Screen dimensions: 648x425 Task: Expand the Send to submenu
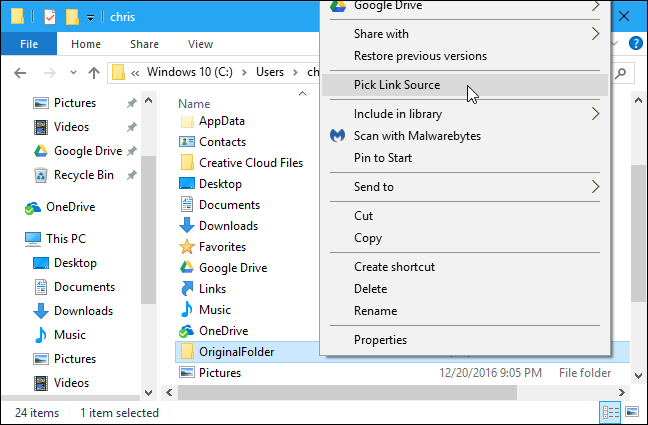pos(596,187)
